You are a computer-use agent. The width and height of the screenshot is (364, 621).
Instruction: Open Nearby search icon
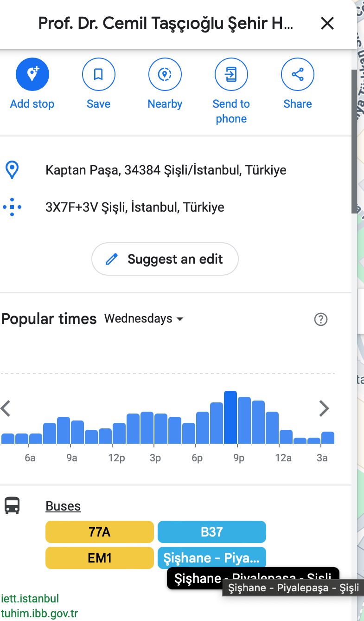click(165, 74)
